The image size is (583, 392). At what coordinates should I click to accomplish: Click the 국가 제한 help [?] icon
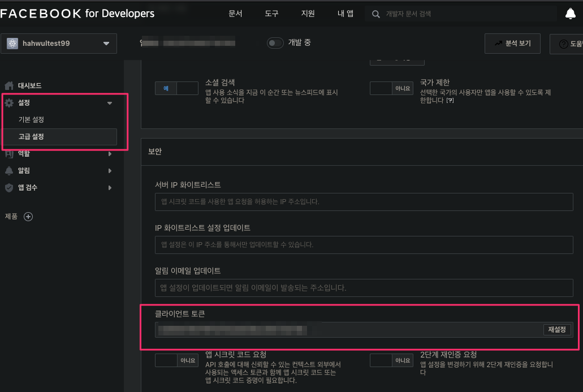450,101
